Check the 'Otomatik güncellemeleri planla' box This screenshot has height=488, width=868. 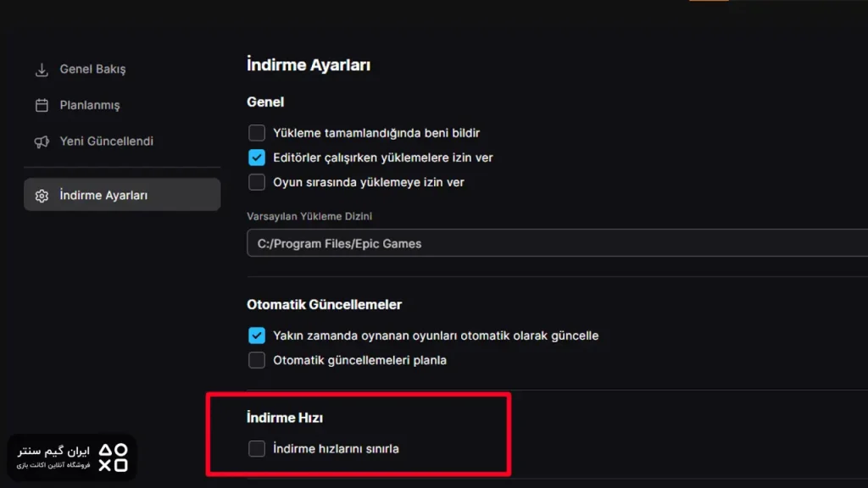(257, 360)
